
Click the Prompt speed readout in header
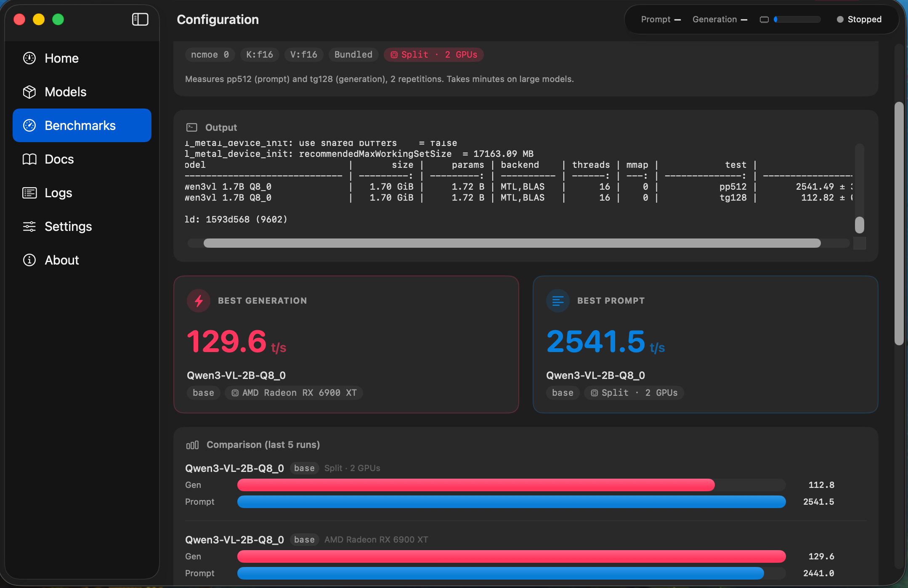[x=661, y=19]
